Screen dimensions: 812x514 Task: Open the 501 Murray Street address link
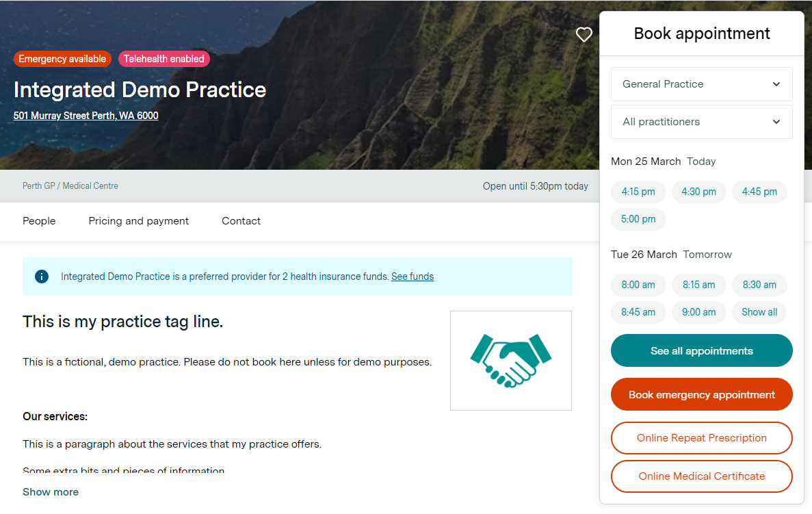point(86,116)
